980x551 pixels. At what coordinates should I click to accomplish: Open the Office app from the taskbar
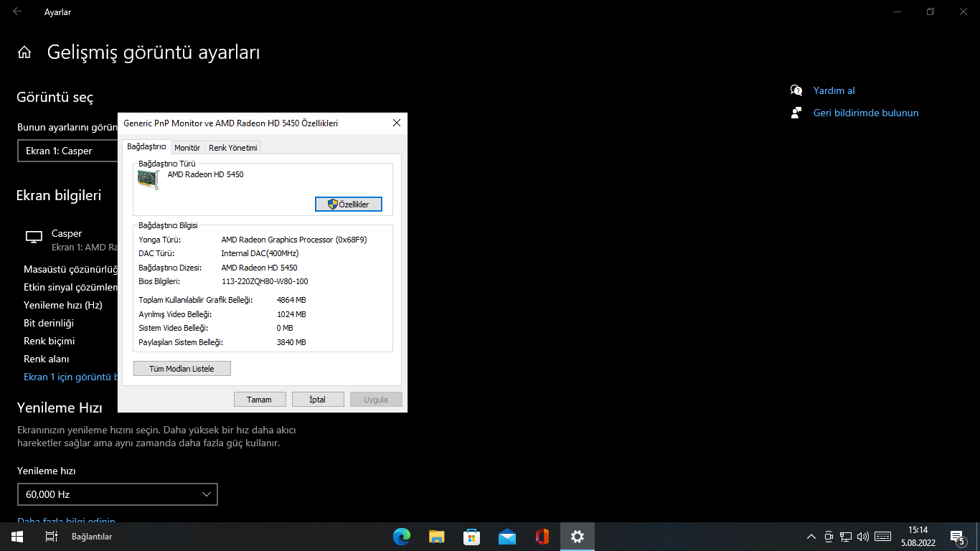[x=542, y=537]
